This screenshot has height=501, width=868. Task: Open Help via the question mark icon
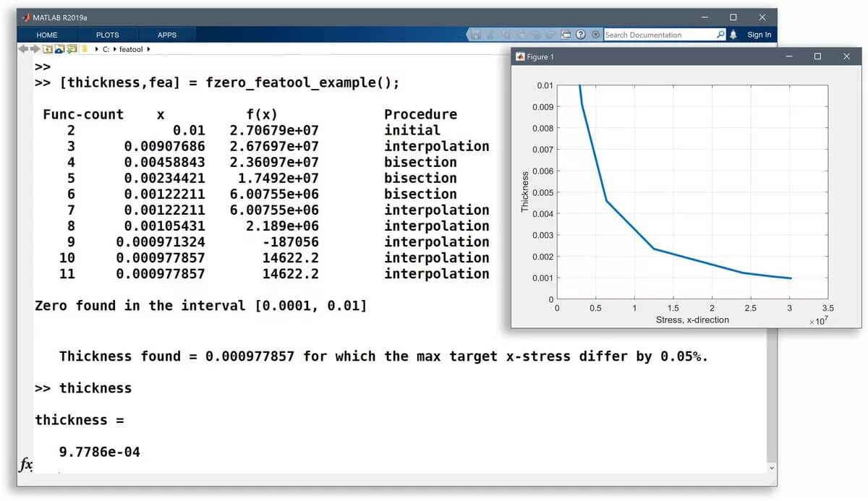tap(581, 35)
